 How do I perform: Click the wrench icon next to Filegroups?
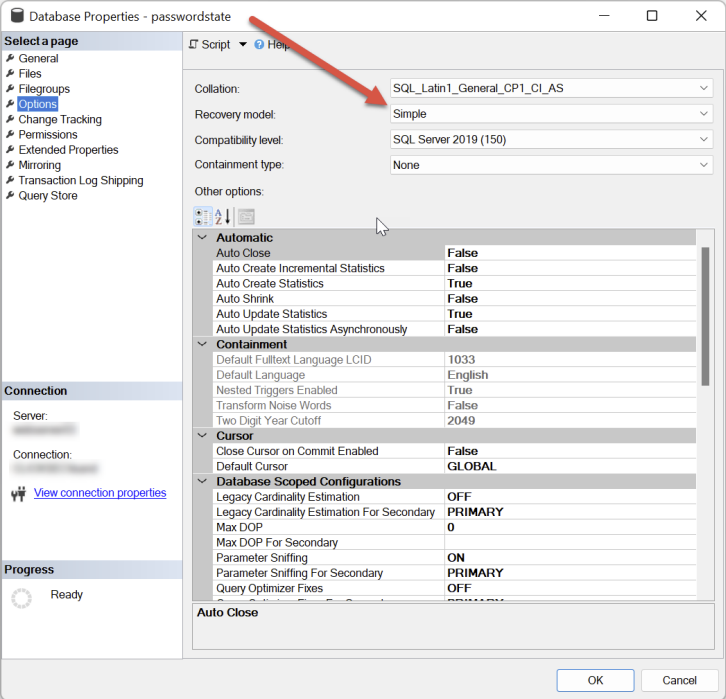(10, 89)
